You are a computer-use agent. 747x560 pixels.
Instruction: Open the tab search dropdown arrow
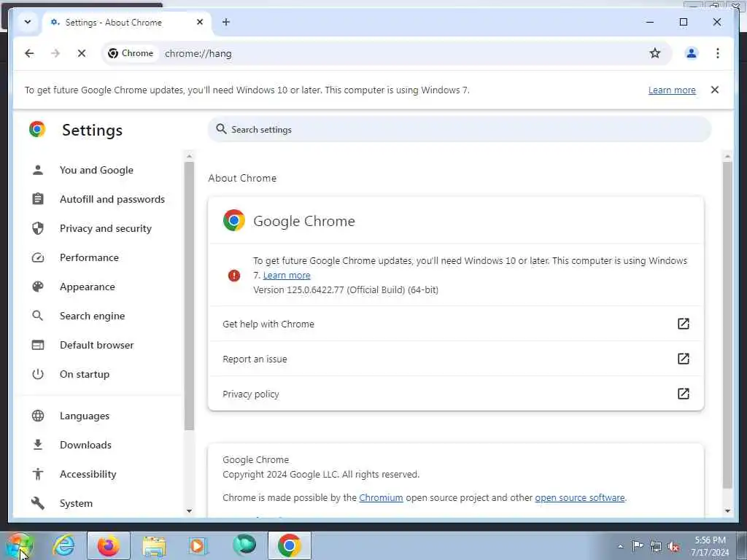tap(28, 22)
